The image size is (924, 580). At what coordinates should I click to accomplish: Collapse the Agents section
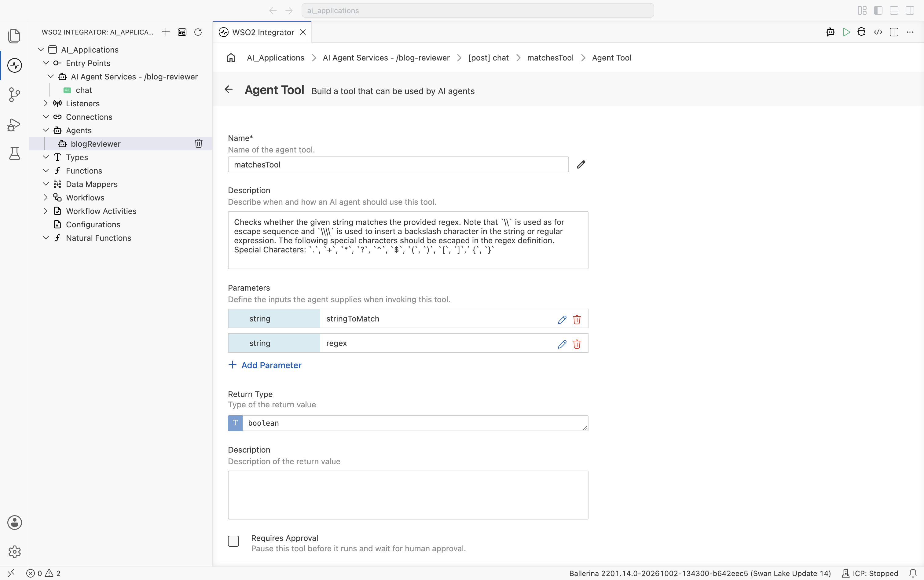(x=46, y=130)
